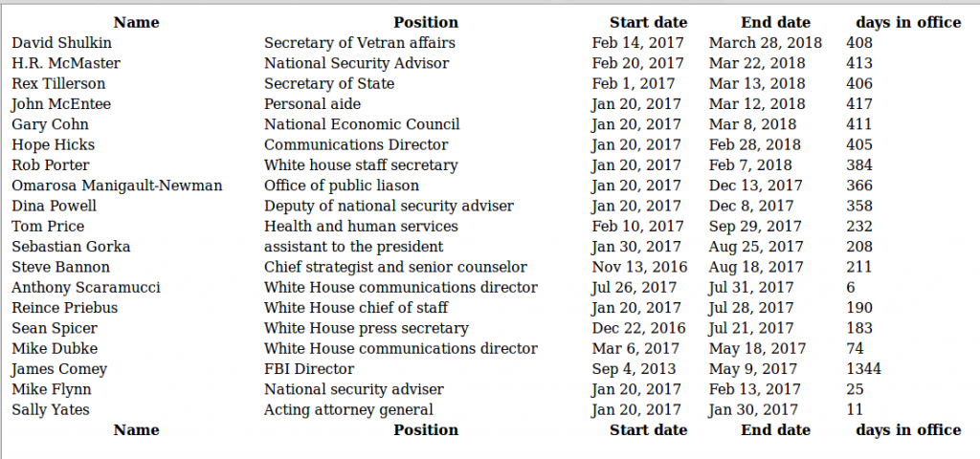Click Sean Spicer's White House press secretary cell

pyautogui.click(x=367, y=328)
